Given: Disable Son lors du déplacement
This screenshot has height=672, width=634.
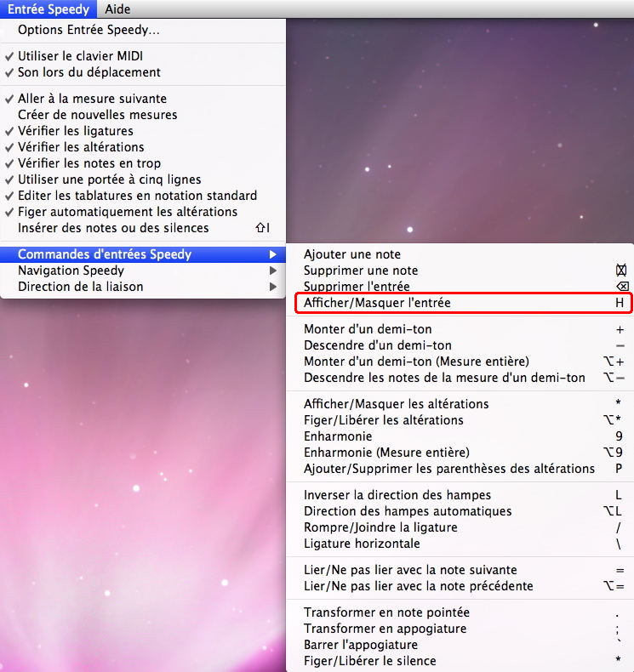Looking at the screenshot, I should click(89, 72).
